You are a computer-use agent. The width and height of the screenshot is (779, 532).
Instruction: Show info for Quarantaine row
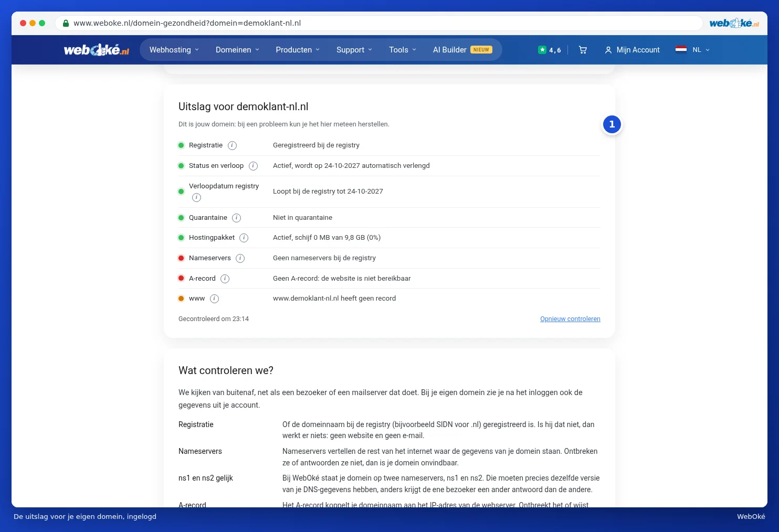[237, 218]
